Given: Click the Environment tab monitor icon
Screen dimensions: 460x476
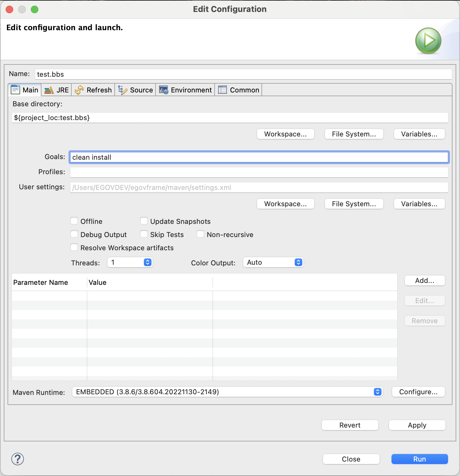Looking at the screenshot, I should point(163,90).
